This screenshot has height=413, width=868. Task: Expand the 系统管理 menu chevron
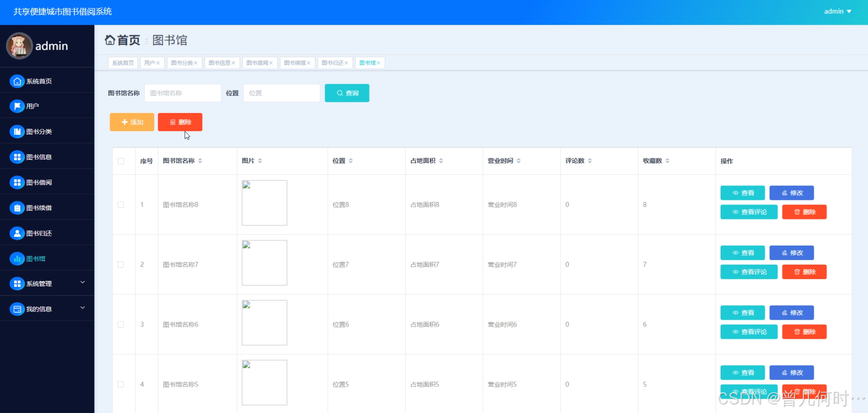(x=83, y=282)
